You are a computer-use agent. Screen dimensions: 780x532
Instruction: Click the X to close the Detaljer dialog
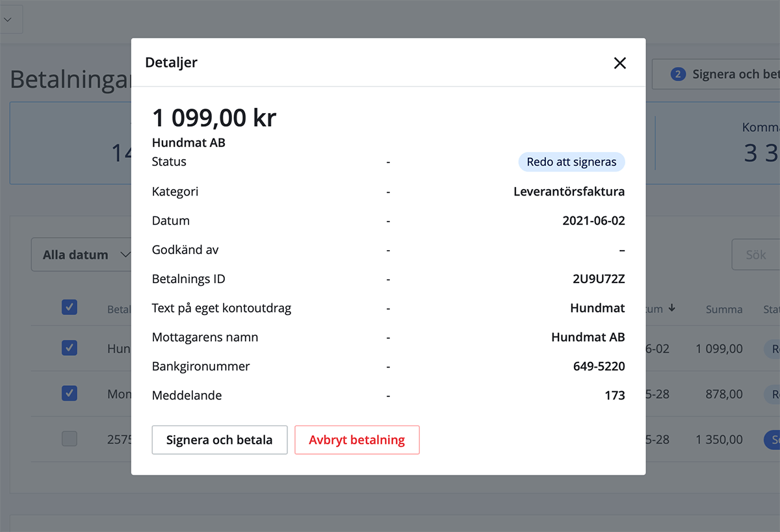(x=619, y=63)
